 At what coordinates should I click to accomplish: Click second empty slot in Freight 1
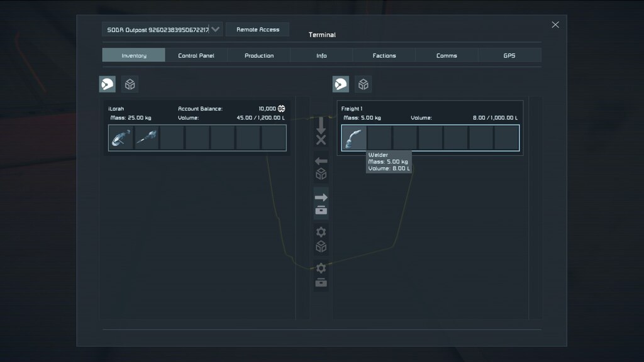[x=405, y=138]
